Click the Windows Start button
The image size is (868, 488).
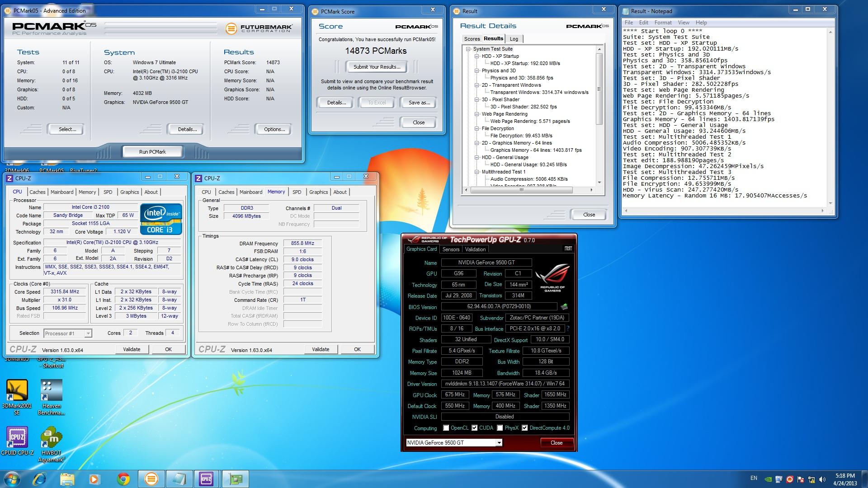pyautogui.click(x=12, y=479)
